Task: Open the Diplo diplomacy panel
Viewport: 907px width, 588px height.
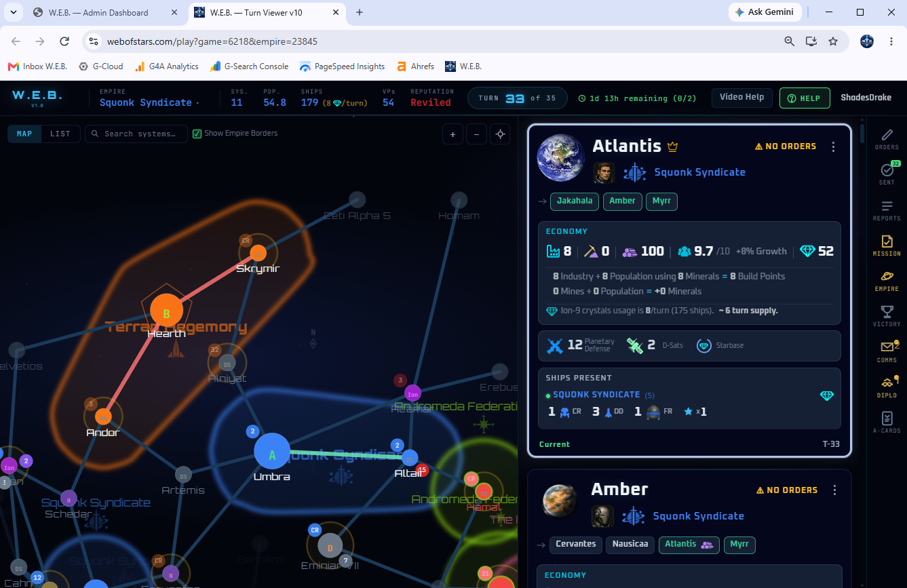Action: (887, 386)
